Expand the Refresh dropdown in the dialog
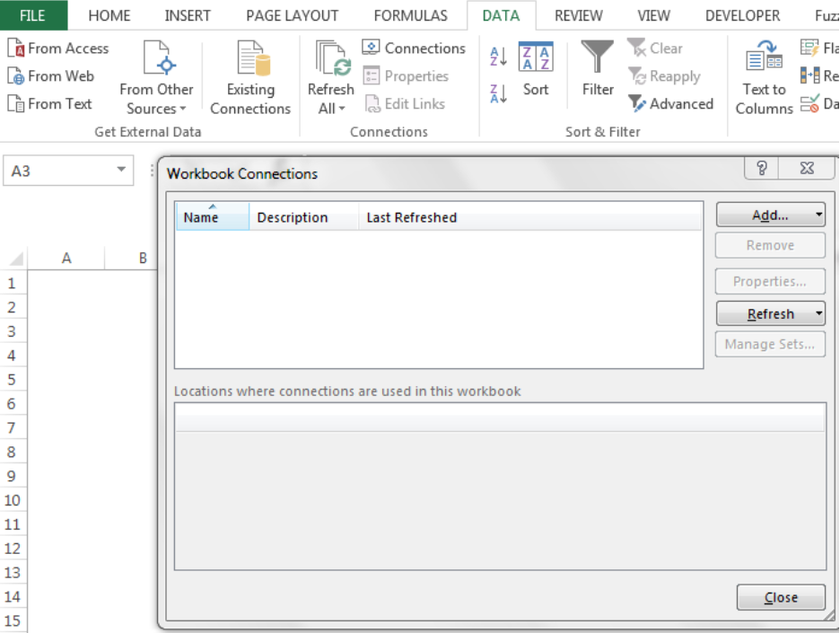 [818, 312]
